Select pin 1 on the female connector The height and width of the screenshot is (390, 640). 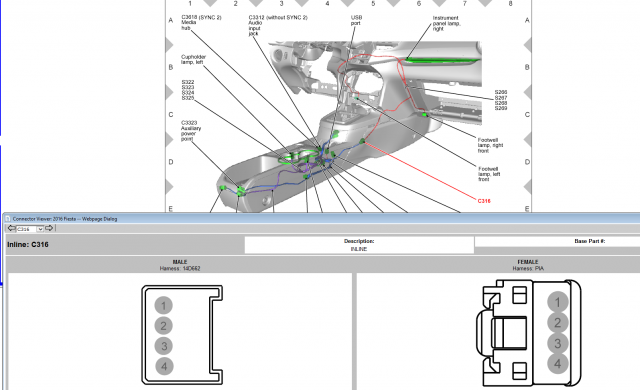tap(558, 302)
